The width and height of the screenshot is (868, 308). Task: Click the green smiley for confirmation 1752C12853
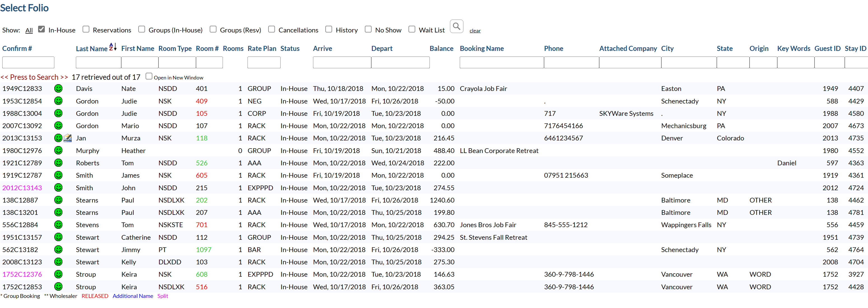(58, 287)
